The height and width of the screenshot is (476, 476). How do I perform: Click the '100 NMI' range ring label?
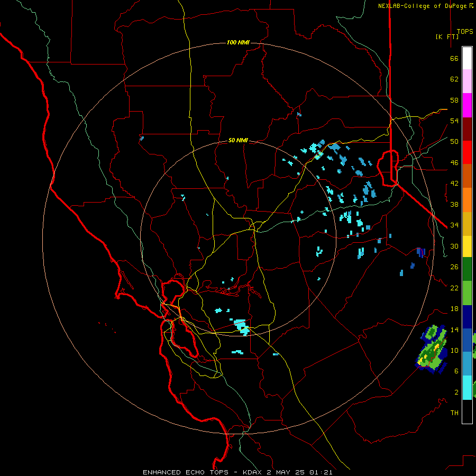point(238,42)
